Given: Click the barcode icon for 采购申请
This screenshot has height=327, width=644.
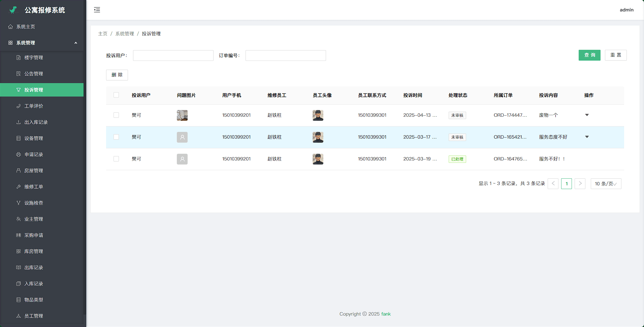Looking at the screenshot, I should pyautogui.click(x=19, y=235).
